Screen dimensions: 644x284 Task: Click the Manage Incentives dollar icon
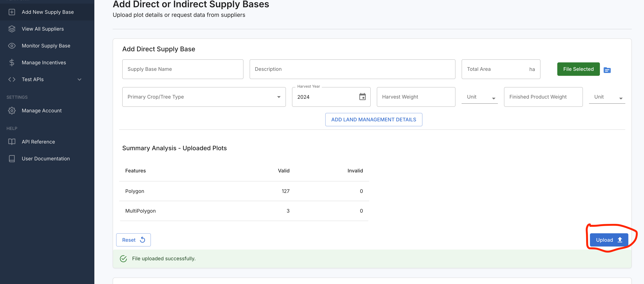coord(12,62)
